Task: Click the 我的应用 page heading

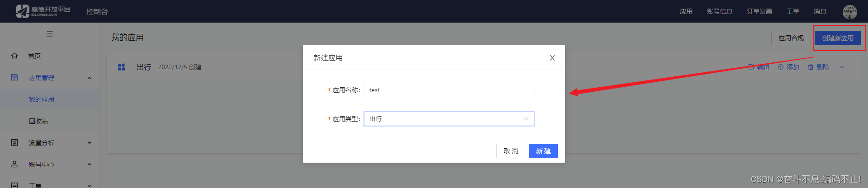Action: [x=127, y=38]
